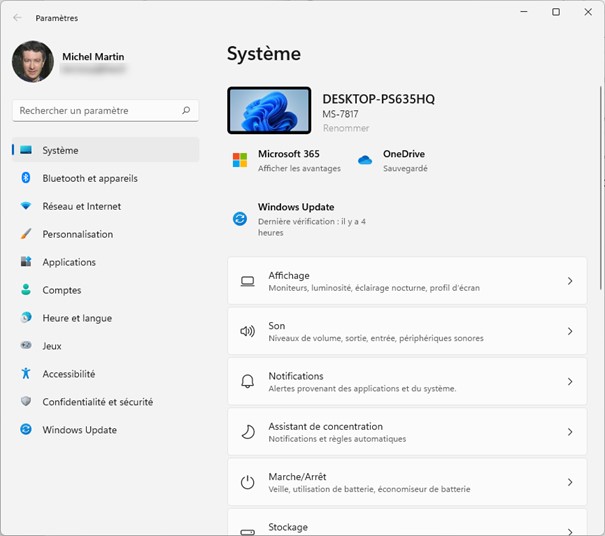The image size is (605, 536).
Task: Click the Jeux gamepad icon
Action: [x=26, y=346]
